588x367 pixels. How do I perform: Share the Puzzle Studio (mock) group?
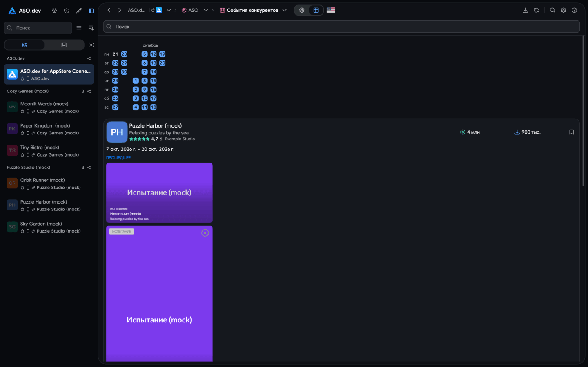[89, 168]
